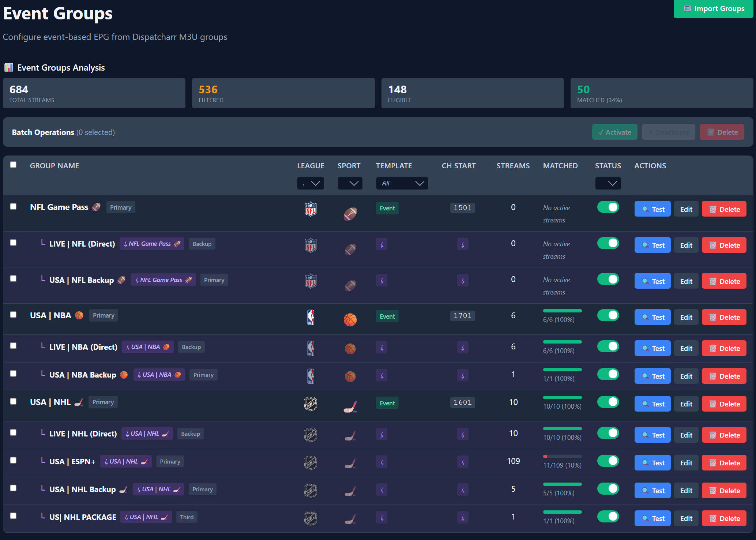Screen dimensions: 756x540
Task: Open the League filter dropdown
Action: pyautogui.click(x=311, y=183)
